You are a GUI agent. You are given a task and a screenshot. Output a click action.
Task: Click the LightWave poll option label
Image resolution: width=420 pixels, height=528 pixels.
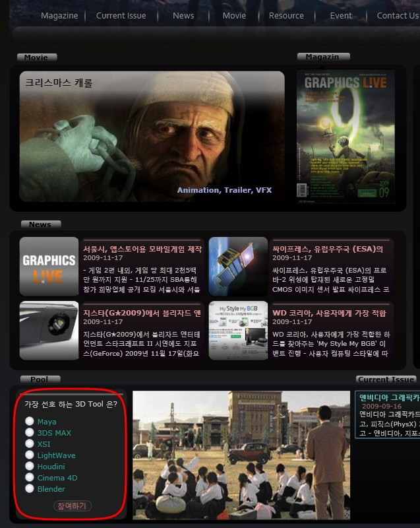tap(56, 455)
